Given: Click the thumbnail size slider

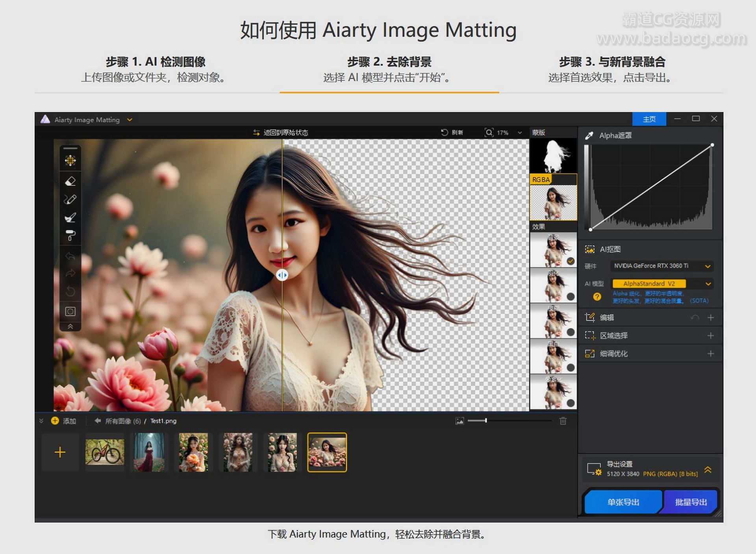Looking at the screenshot, I should click(510, 421).
